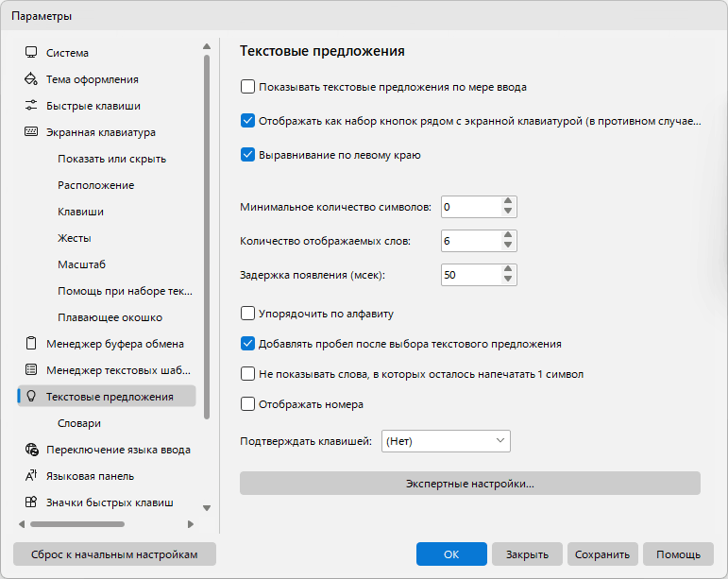
Task: Click the clipboard icon for Менеджер буфера обмена
Action: pos(31,343)
